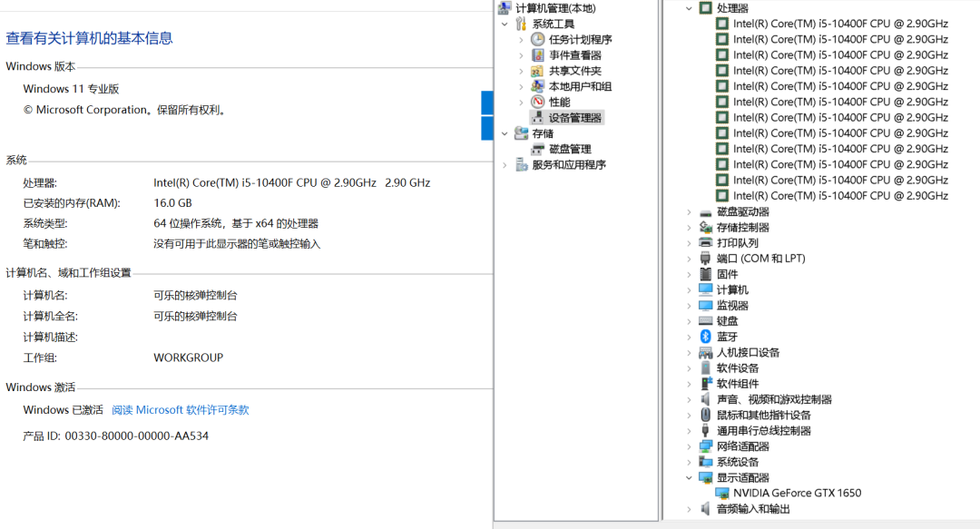Collapse the 系统工具 tree node

pos(505,24)
